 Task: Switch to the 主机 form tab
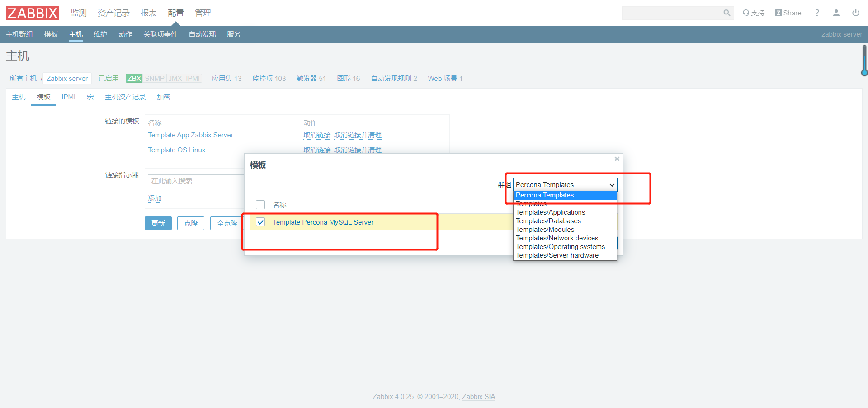click(x=19, y=97)
